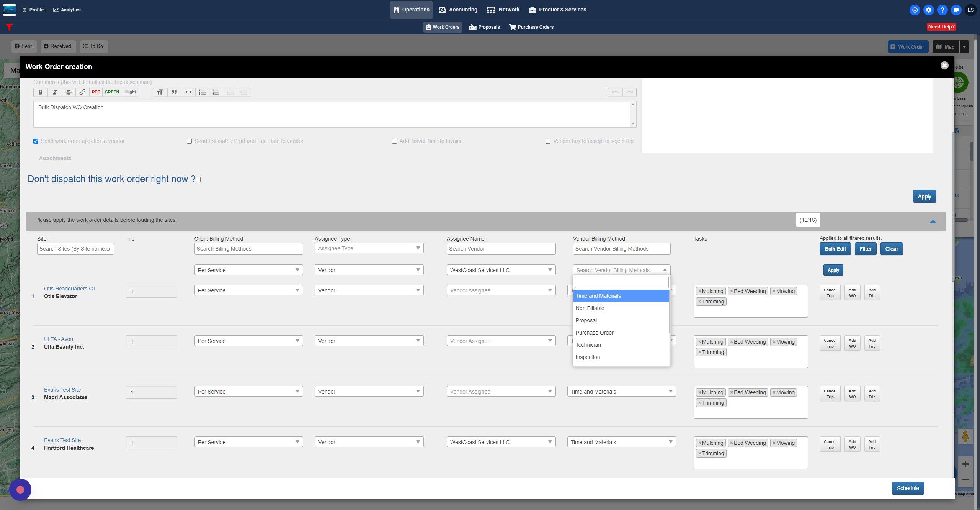Screen dimensions: 980x510
Task: Open Otis Headquarters CT site link
Action: [x=70, y=289]
